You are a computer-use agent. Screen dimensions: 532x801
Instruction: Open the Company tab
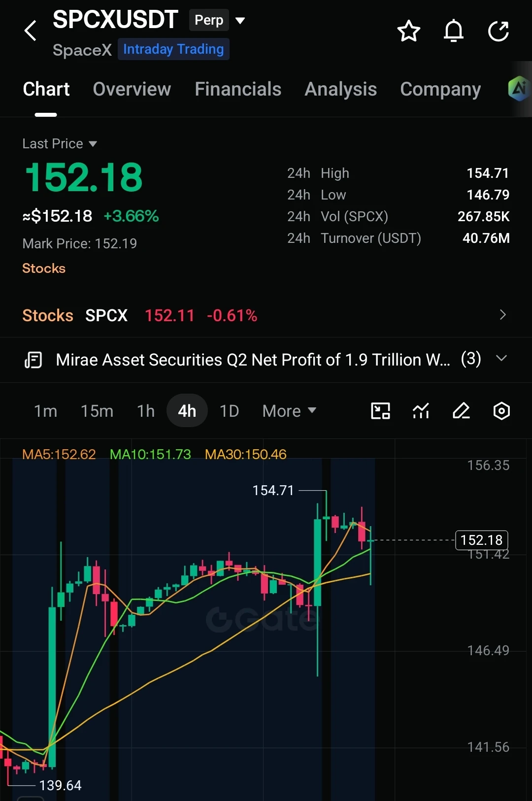440,89
